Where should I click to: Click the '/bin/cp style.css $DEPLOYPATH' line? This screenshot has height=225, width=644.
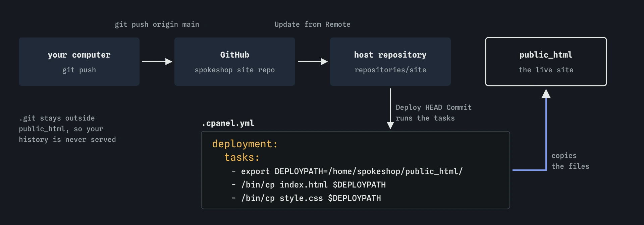pos(306,198)
